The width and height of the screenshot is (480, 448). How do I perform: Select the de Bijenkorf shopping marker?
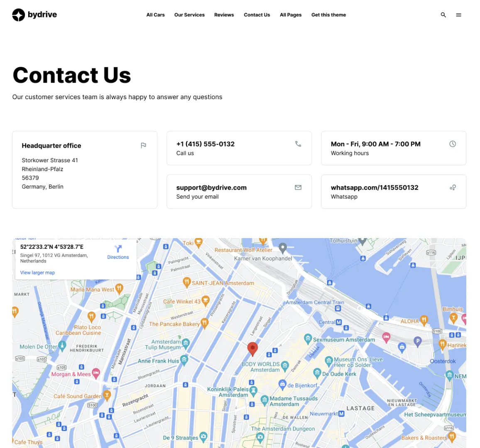coord(282,385)
